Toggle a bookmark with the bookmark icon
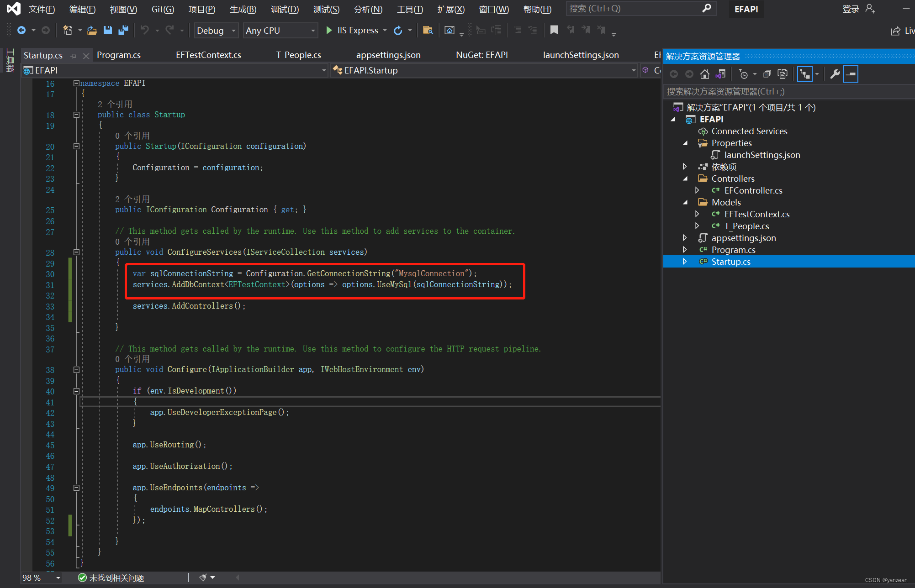The height and width of the screenshot is (588, 915). pyautogui.click(x=554, y=31)
